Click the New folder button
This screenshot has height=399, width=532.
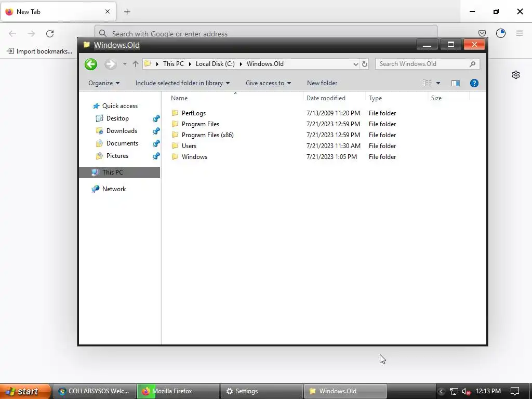pyautogui.click(x=322, y=83)
